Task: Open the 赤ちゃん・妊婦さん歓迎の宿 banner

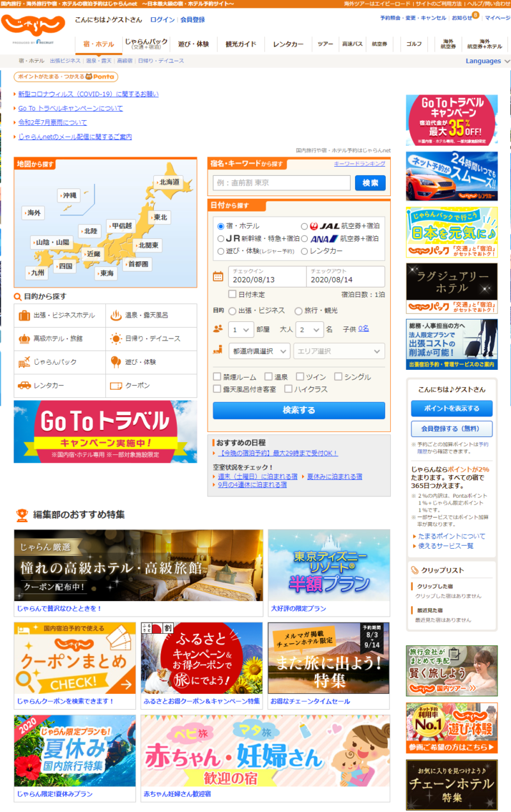Action: coord(265,751)
